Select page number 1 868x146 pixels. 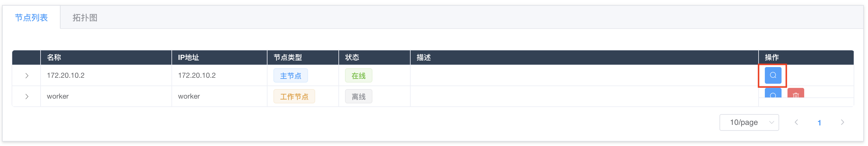click(819, 123)
